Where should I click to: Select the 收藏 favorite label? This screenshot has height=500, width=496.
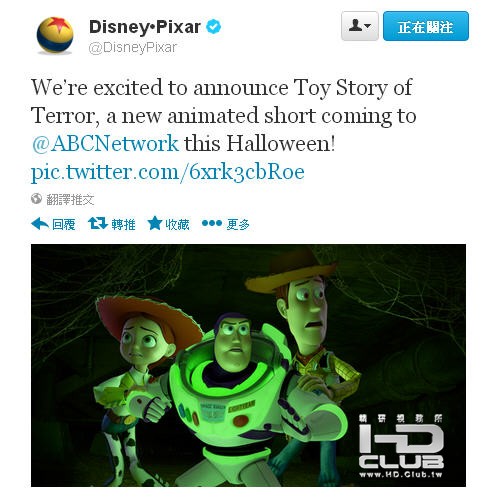[177, 224]
